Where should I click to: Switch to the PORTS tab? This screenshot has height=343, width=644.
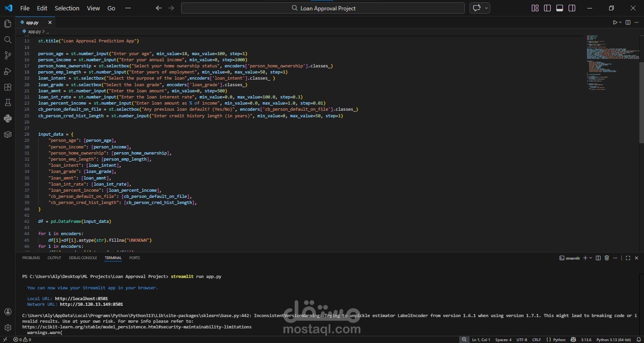point(134,258)
